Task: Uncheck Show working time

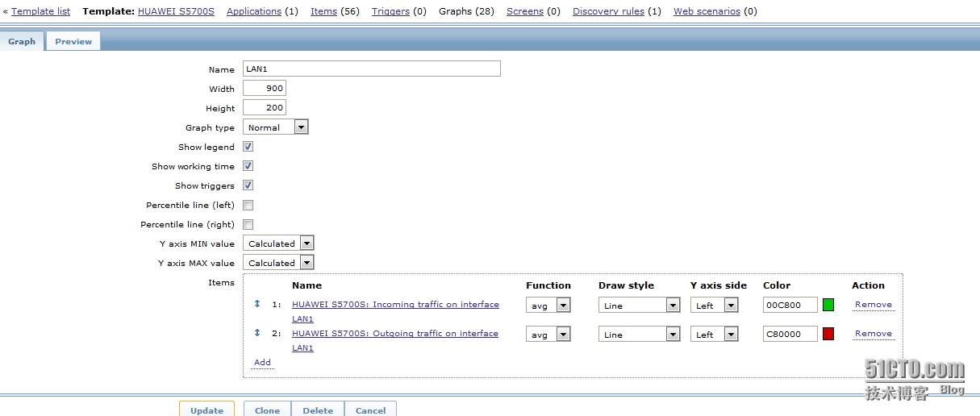Action: pyautogui.click(x=248, y=166)
